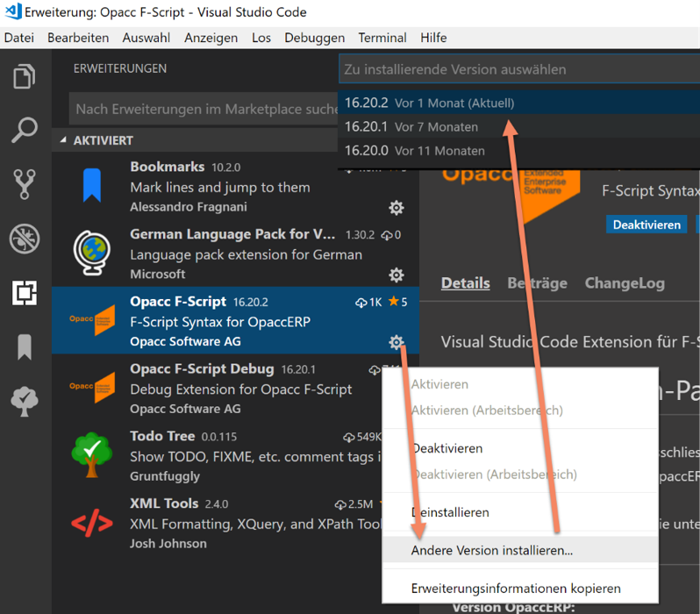Click the Opacc F-Script download count icon
The height and width of the screenshot is (614, 700).
click(x=361, y=303)
